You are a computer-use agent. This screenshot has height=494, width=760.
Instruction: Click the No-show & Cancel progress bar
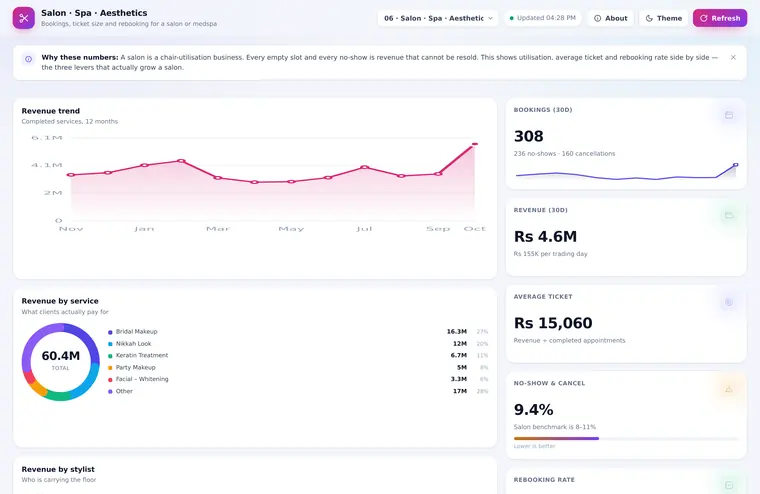pyautogui.click(x=626, y=438)
